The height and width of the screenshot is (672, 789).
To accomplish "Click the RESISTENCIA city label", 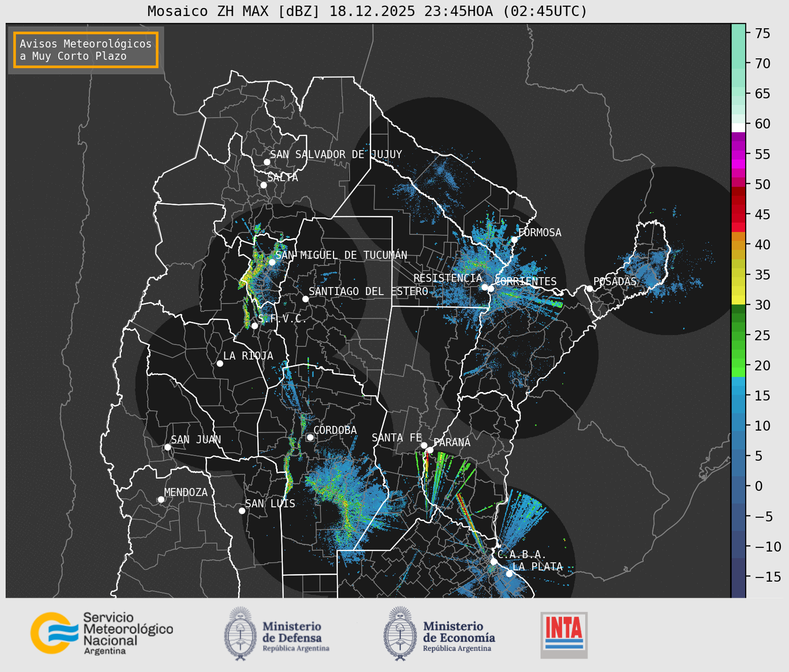I will pyautogui.click(x=448, y=278).
